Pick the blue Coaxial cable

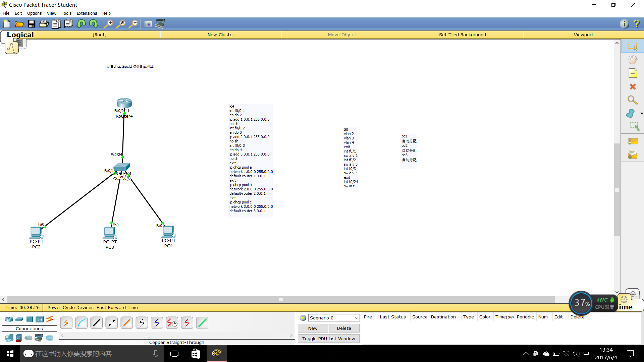157,323
